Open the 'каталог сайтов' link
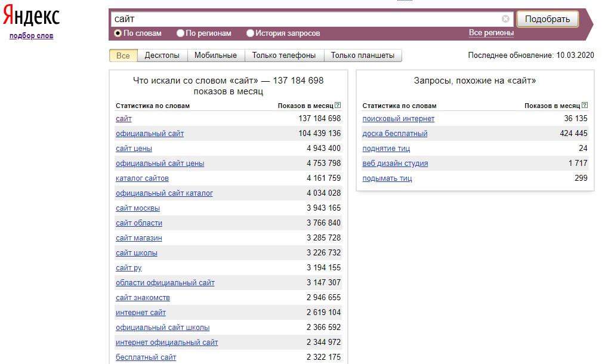The width and height of the screenshot is (605, 364). coord(142,178)
